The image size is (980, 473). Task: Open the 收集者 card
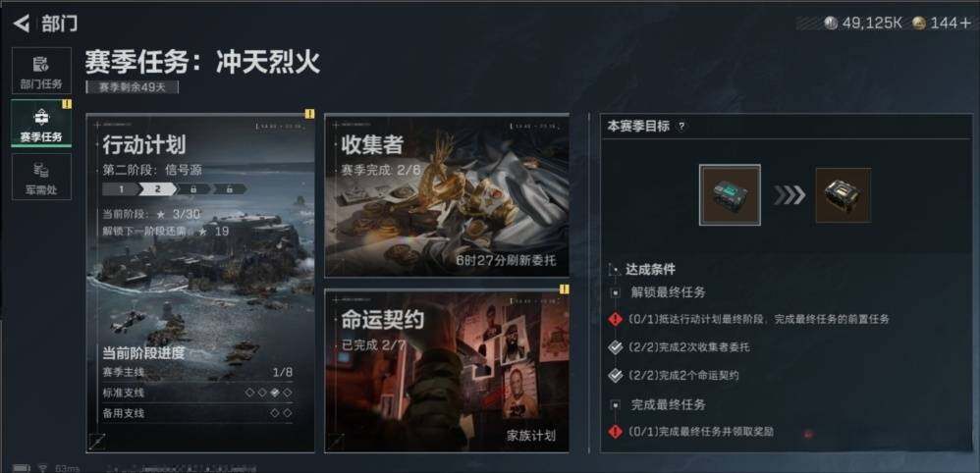(446, 195)
